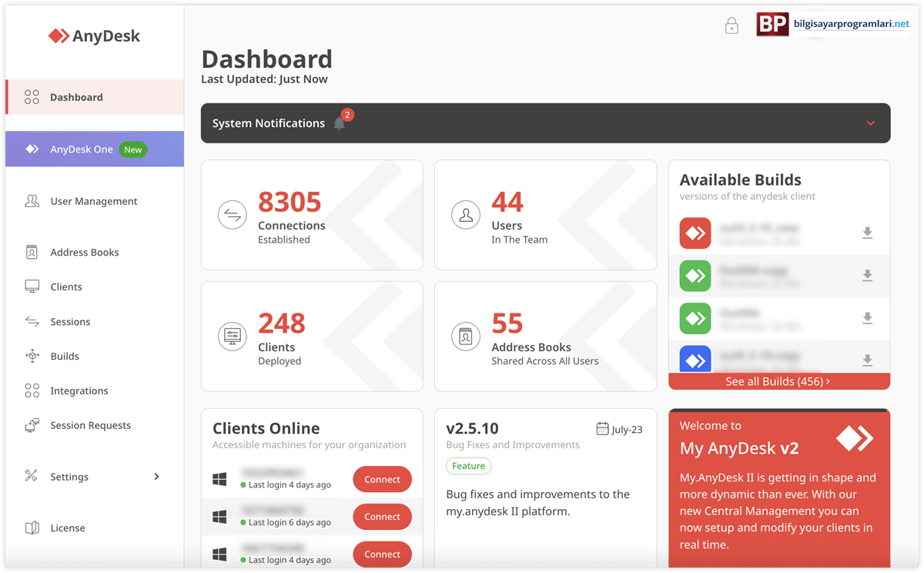The height and width of the screenshot is (573, 924).
Task: Expand the Settings submenu chevron
Action: click(156, 477)
